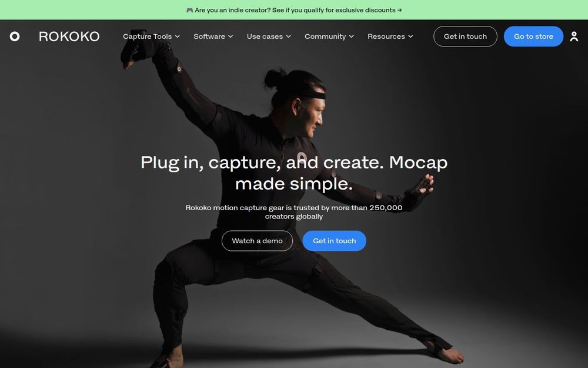Open the Capture Tools menu
The width and height of the screenshot is (588, 368).
pyautogui.click(x=152, y=37)
